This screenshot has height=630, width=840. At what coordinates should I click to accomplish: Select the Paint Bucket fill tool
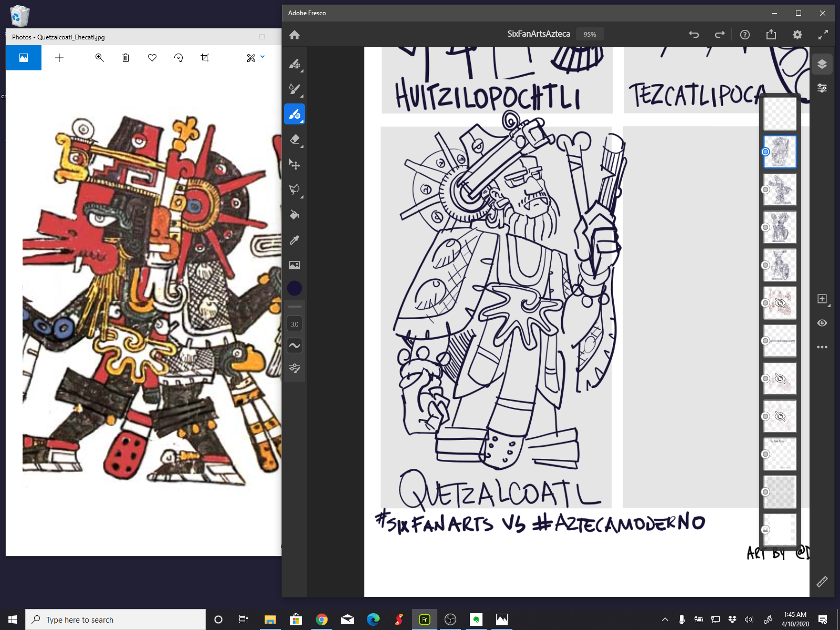click(x=295, y=215)
